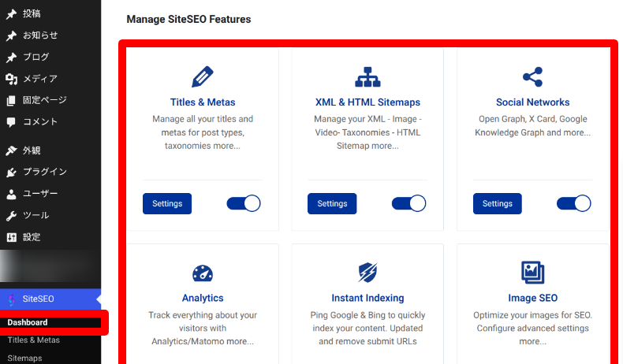The height and width of the screenshot is (364, 623).
Task: Open the Sitemaps submenu item
Action: 24,358
